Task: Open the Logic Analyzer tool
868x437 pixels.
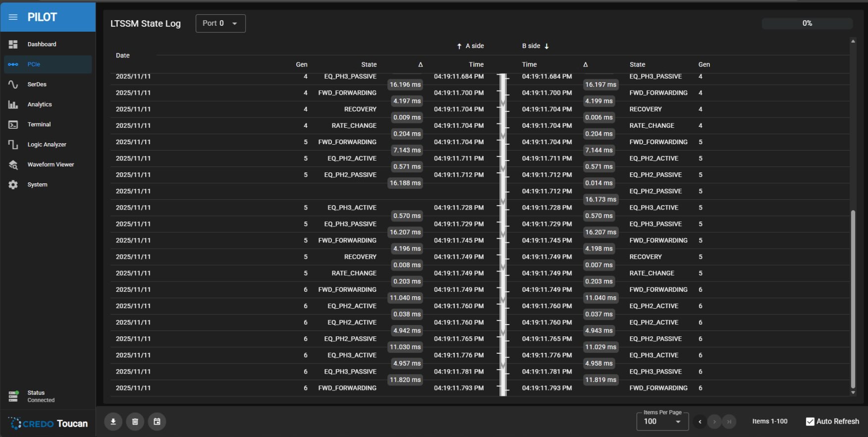Action: click(x=47, y=145)
